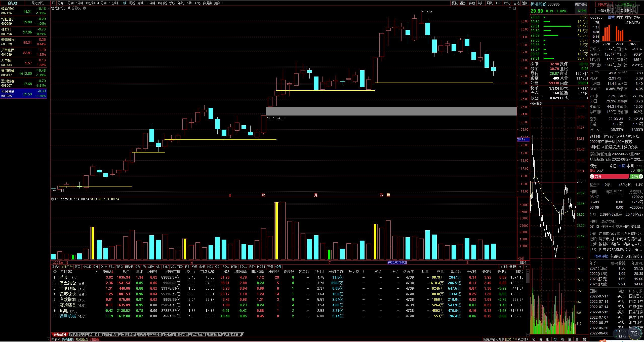Click the 势 button in bottom toolbar
This screenshot has width=644, height=342.
tap(555, 339)
